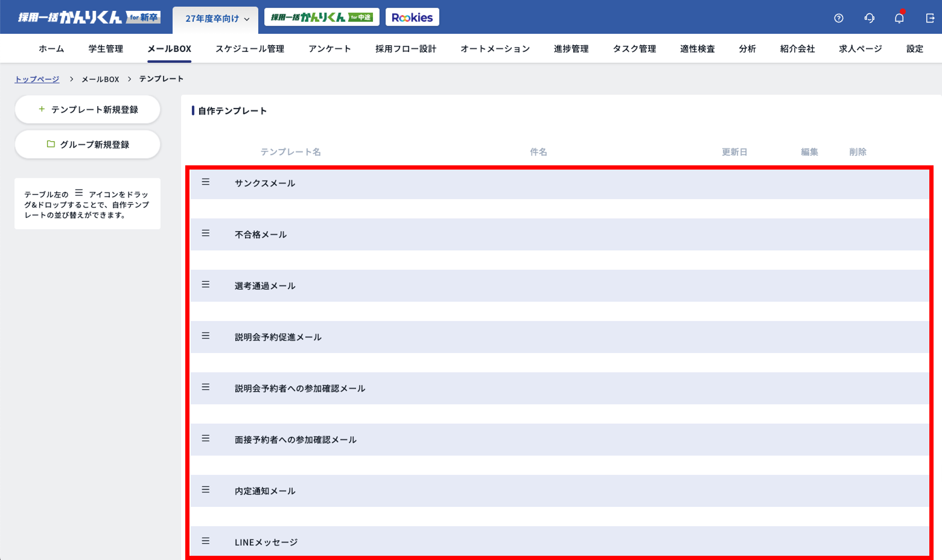Switch to かんりくん for 中途 product
Viewport: 942px width, 560px height.
(x=322, y=17)
